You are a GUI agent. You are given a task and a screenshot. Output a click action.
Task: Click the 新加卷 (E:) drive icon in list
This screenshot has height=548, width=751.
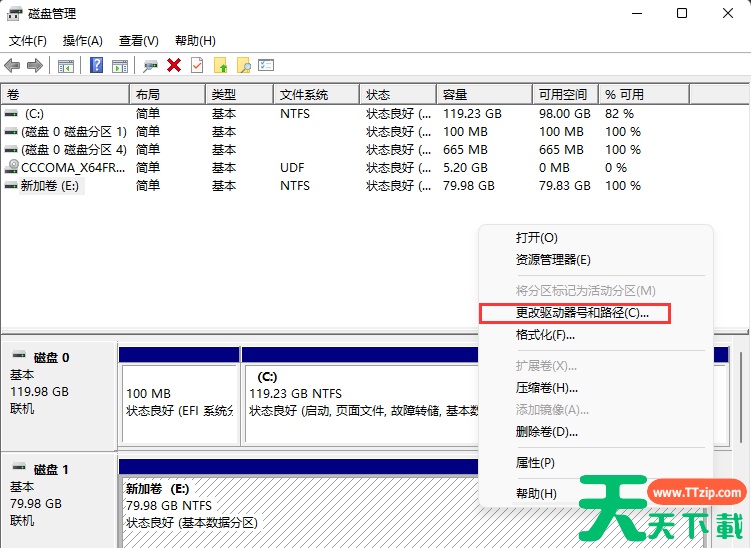coord(11,186)
